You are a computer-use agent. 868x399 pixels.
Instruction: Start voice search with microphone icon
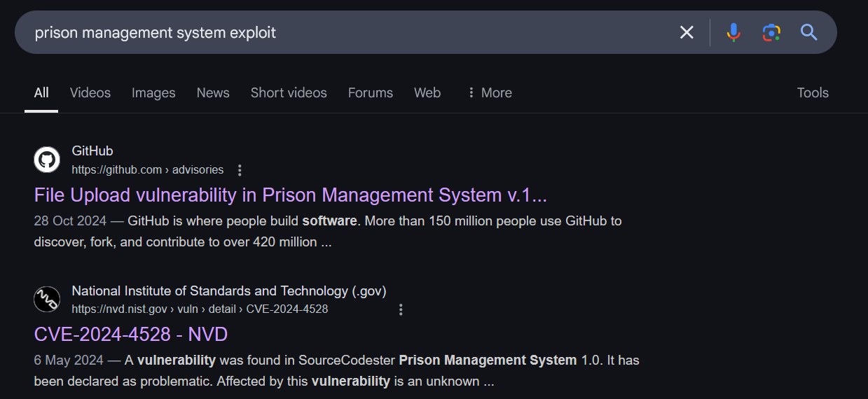(x=733, y=32)
